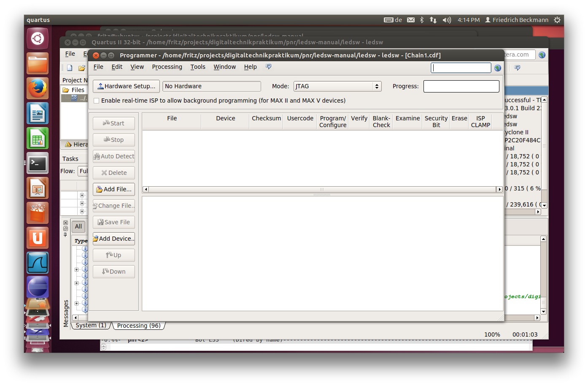Open the Mode JTAG dropdown
The image size is (588, 386).
[337, 86]
